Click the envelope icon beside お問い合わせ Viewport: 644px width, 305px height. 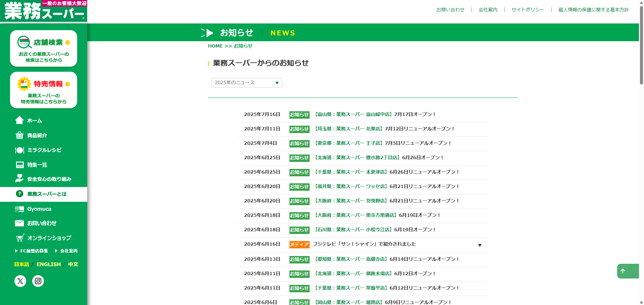coord(19,223)
